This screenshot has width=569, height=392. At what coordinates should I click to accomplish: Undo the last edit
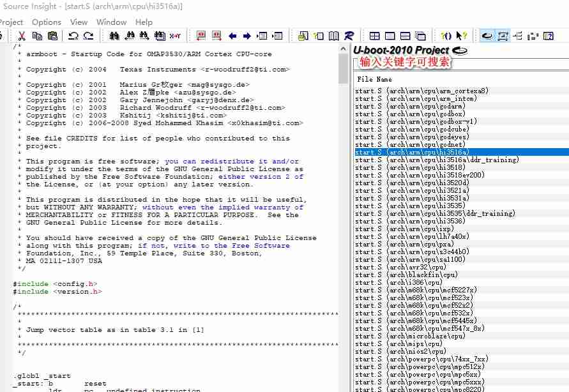click(73, 36)
